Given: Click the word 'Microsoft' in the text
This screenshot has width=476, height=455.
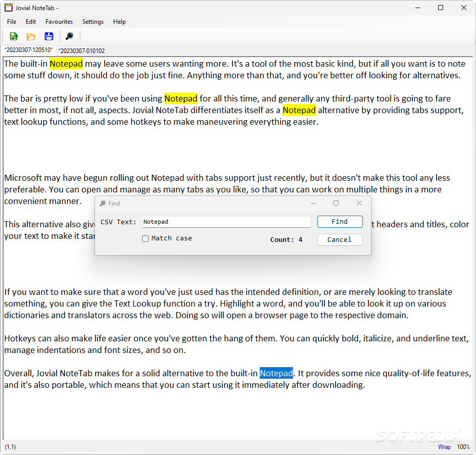Looking at the screenshot, I should [23, 178].
